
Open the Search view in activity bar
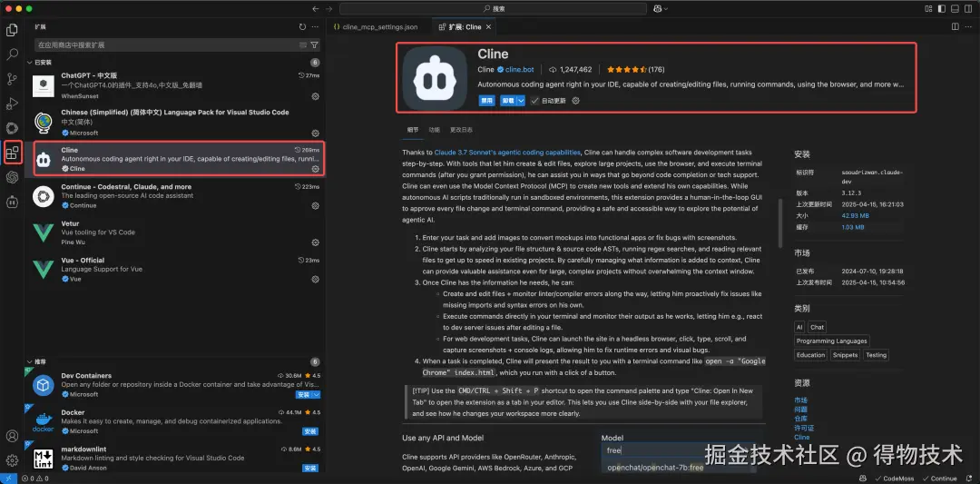12,54
